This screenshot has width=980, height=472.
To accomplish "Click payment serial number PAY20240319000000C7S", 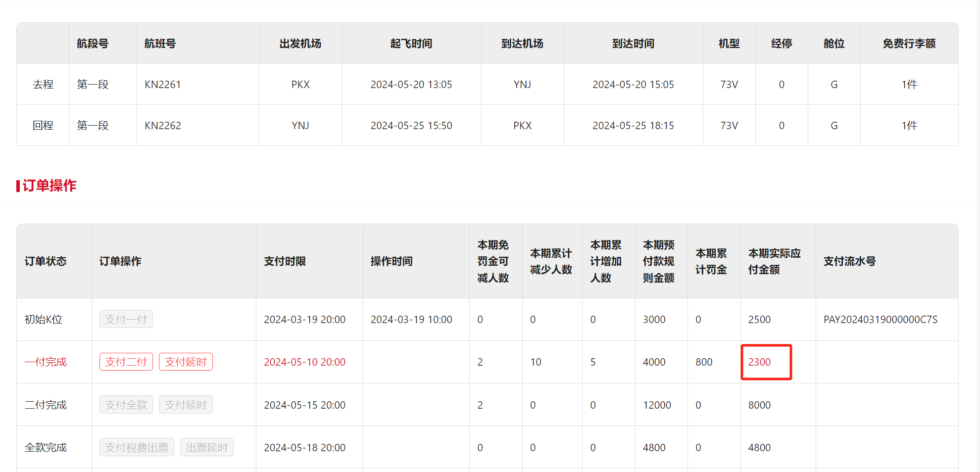I will (880, 320).
